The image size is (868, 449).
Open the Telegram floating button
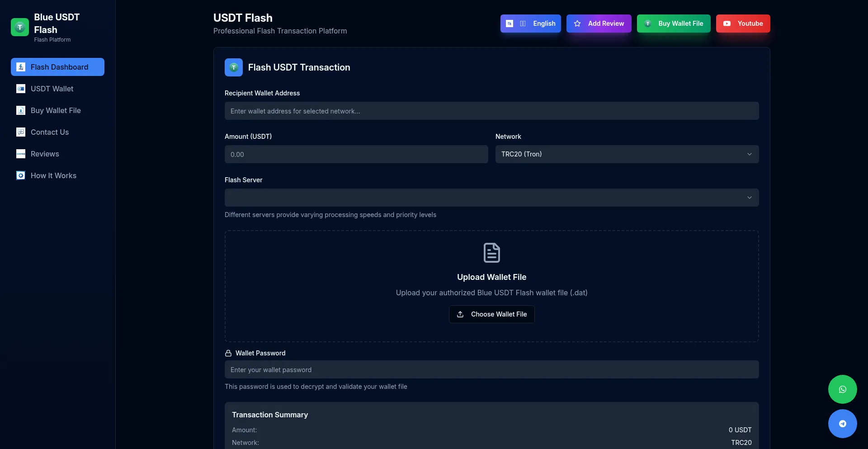tap(843, 424)
